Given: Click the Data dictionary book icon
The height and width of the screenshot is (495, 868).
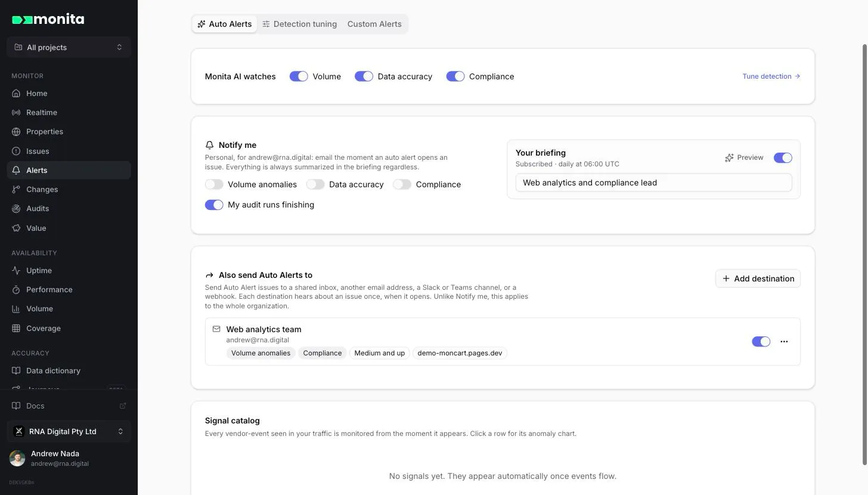Looking at the screenshot, I should click(16, 371).
